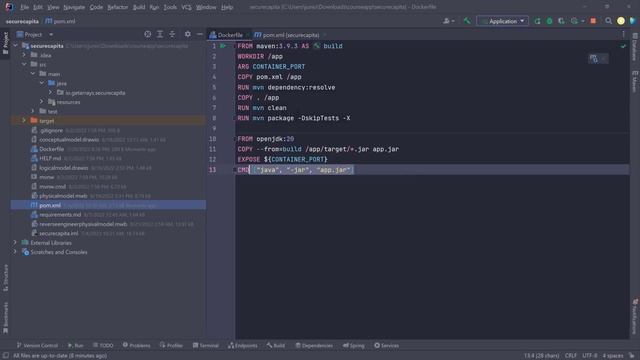The height and width of the screenshot is (360, 640).
Task: Click the CRLF line separator in status bar
Action: coord(571,356)
